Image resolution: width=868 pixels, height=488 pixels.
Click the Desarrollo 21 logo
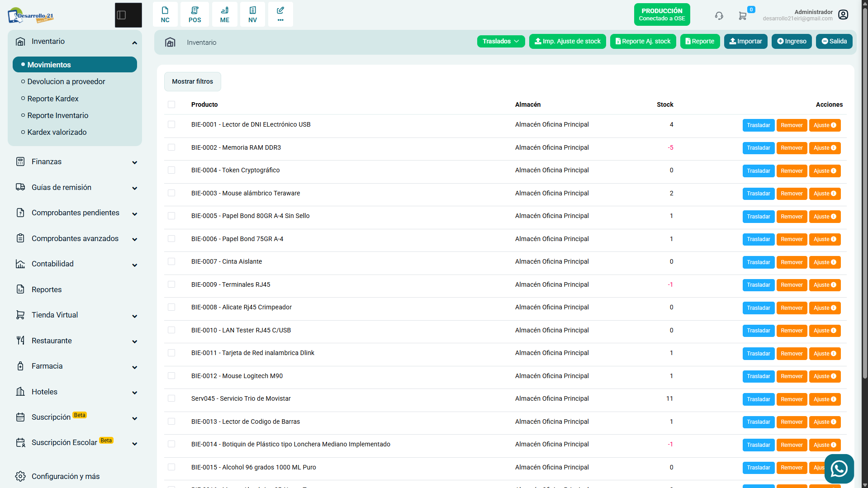31,15
